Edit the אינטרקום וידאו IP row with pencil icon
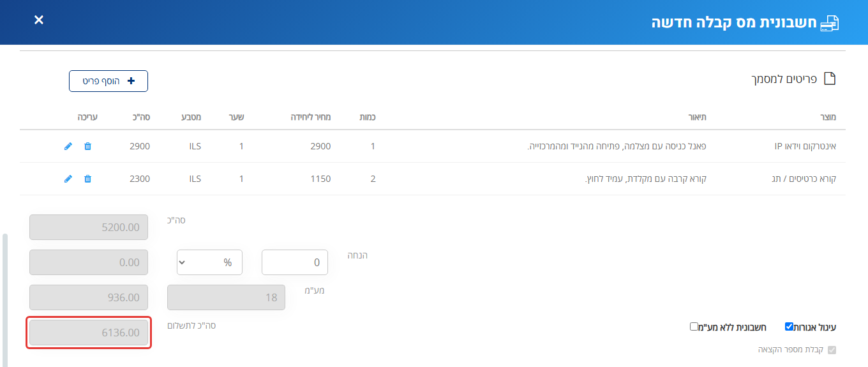This screenshot has width=868, height=367. click(68, 146)
